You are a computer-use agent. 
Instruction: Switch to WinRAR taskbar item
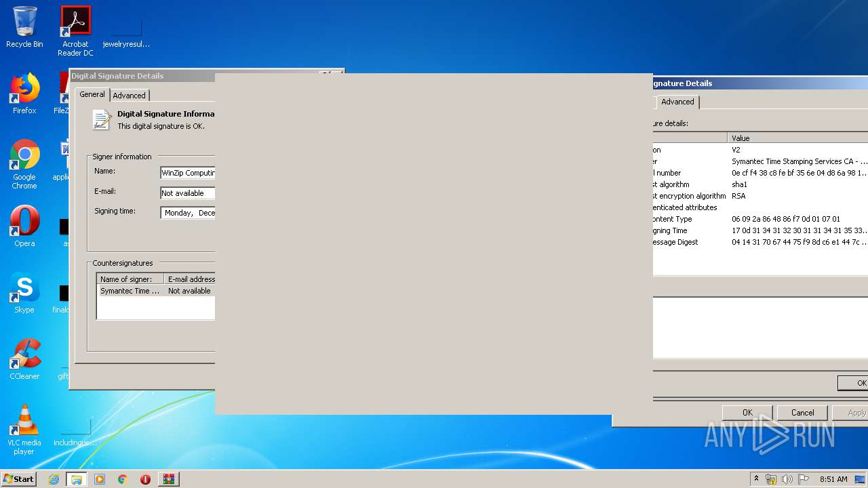168,479
